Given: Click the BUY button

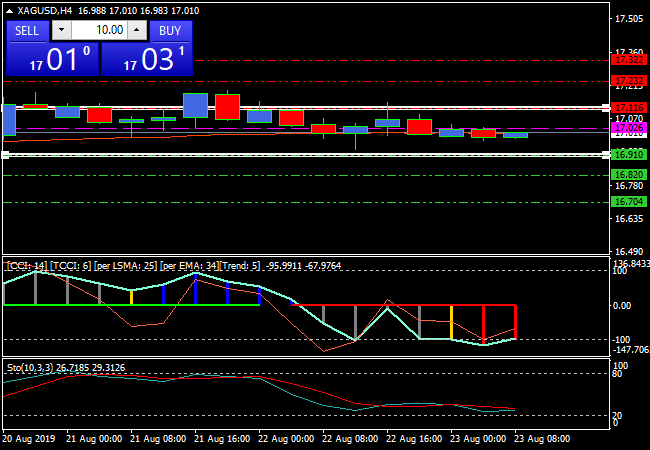Looking at the screenshot, I should (x=170, y=31).
